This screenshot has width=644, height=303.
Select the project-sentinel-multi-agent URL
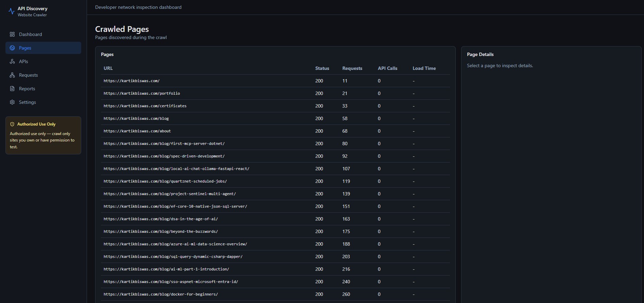(x=170, y=194)
